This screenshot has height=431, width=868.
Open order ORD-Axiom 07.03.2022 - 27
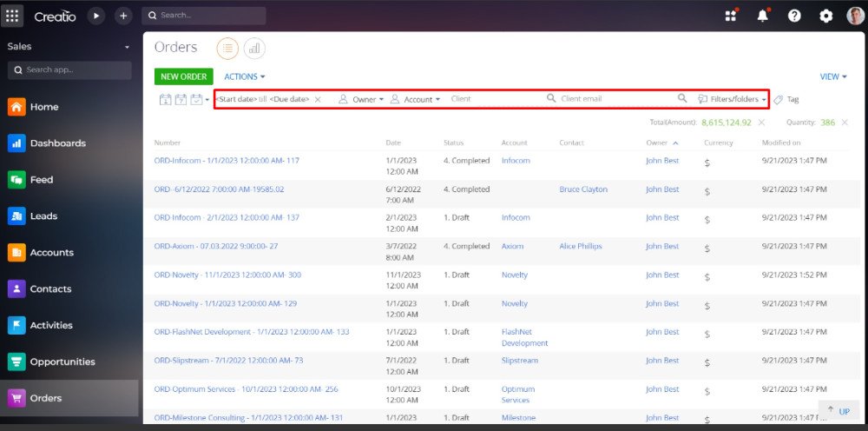pos(216,247)
